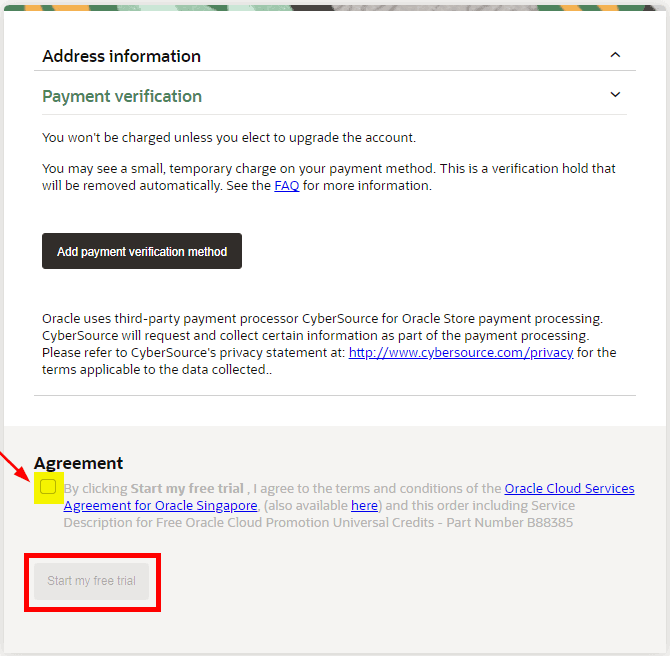
Task: Open the cybersource.com privacy link
Action: (461, 353)
